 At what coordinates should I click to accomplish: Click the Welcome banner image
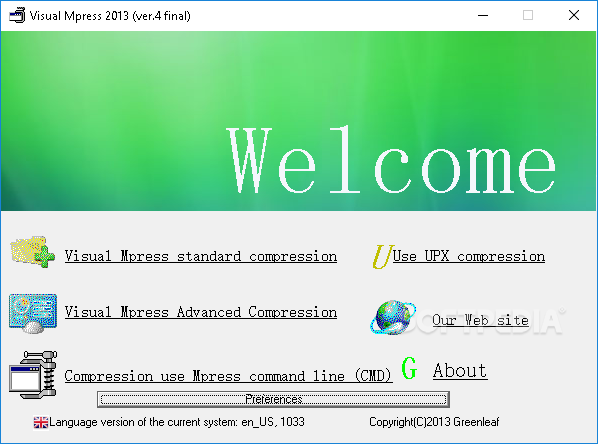[x=298, y=121]
